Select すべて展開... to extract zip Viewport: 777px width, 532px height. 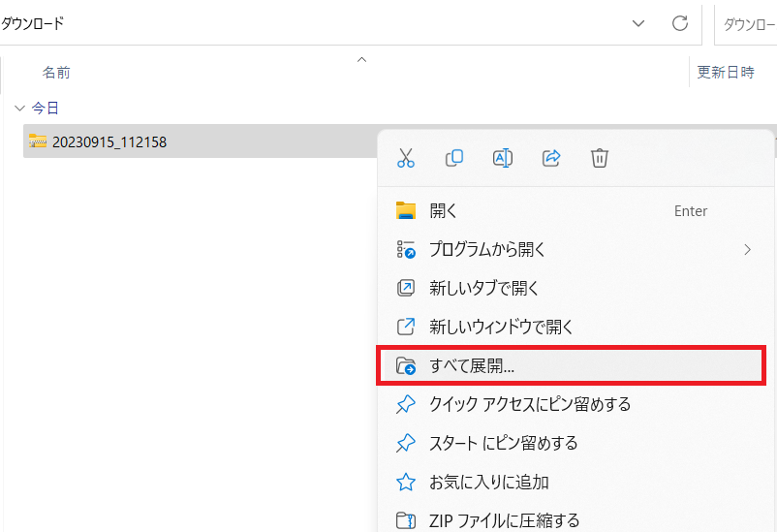click(x=572, y=366)
